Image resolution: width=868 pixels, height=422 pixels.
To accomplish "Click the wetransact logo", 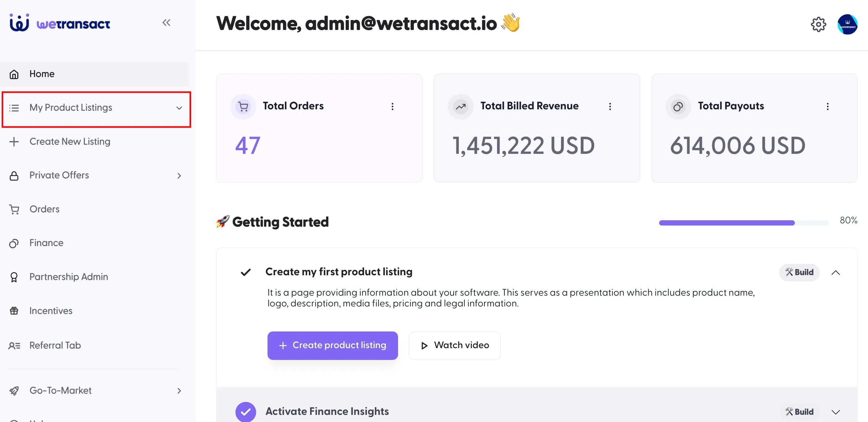I will (60, 23).
